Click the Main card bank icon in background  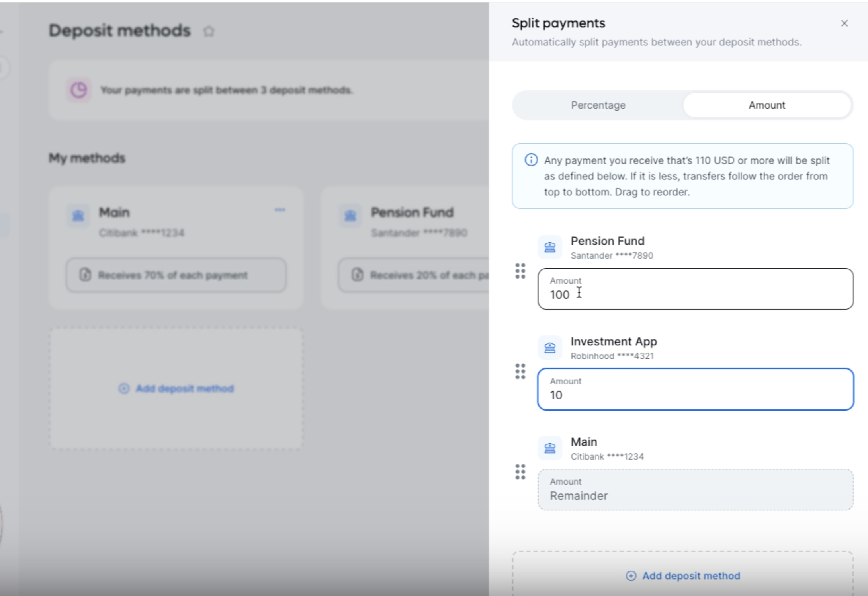point(78,215)
